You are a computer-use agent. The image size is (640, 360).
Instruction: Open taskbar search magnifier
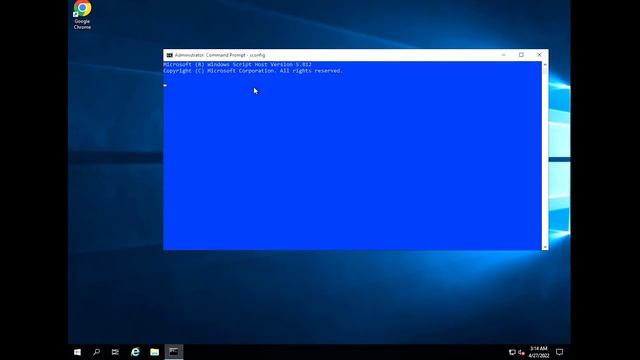click(97, 352)
